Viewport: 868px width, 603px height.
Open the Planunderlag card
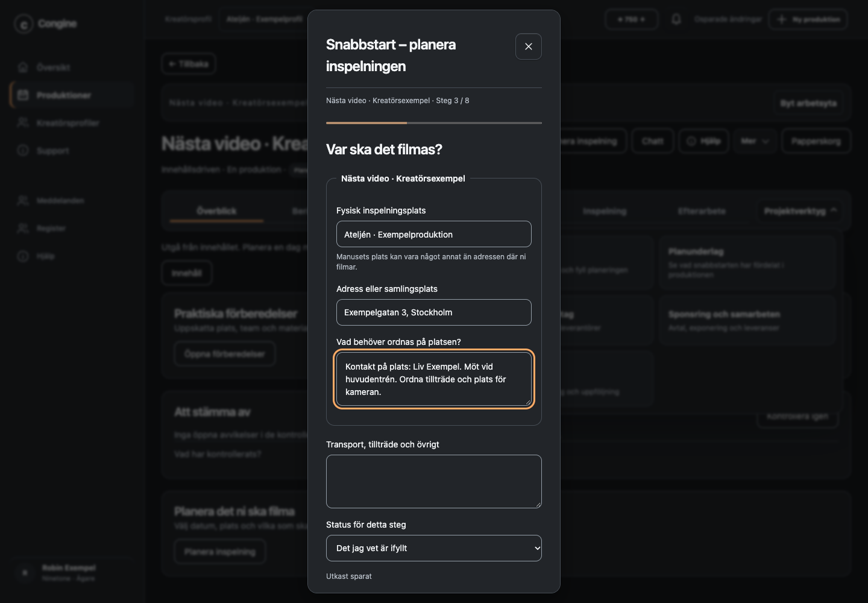tap(747, 262)
